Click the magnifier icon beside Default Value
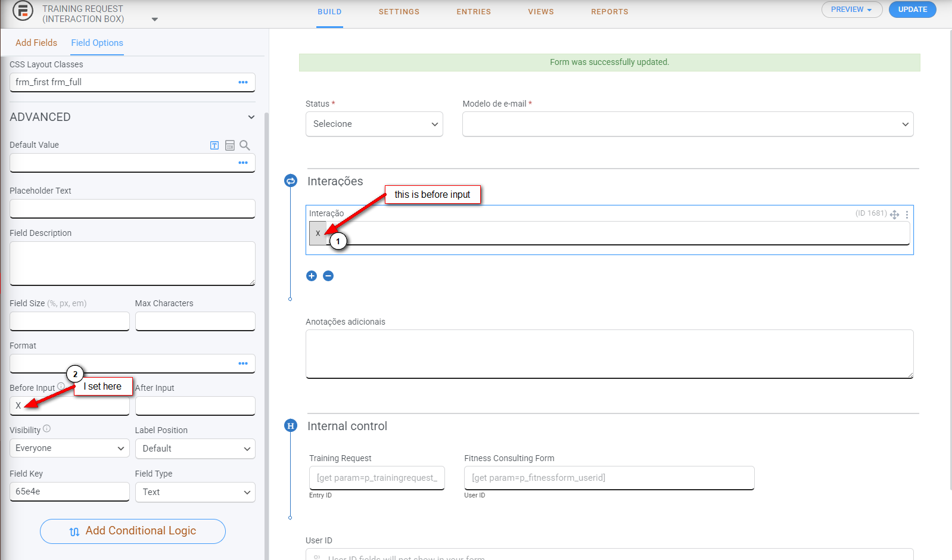The image size is (952, 560). 245,145
